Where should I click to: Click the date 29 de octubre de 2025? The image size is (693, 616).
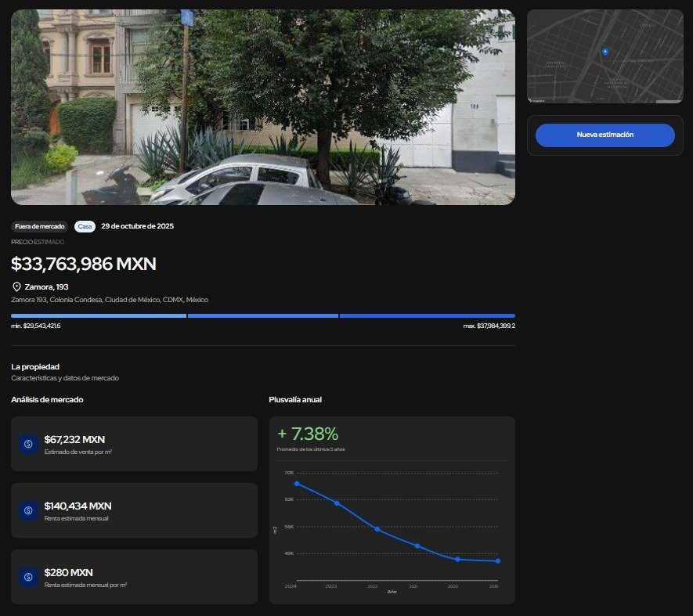(138, 226)
